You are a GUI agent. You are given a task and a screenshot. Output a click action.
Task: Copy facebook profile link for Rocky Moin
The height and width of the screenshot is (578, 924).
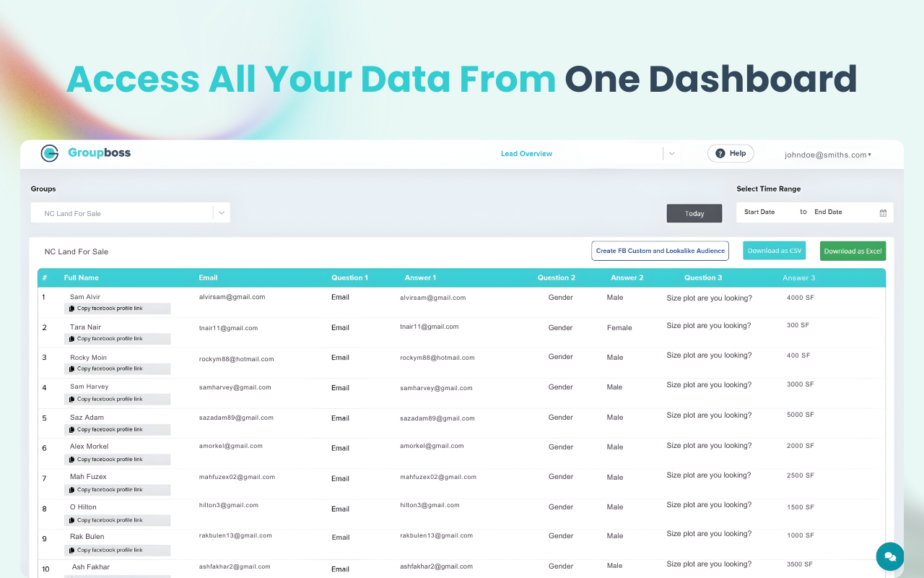point(117,369)
